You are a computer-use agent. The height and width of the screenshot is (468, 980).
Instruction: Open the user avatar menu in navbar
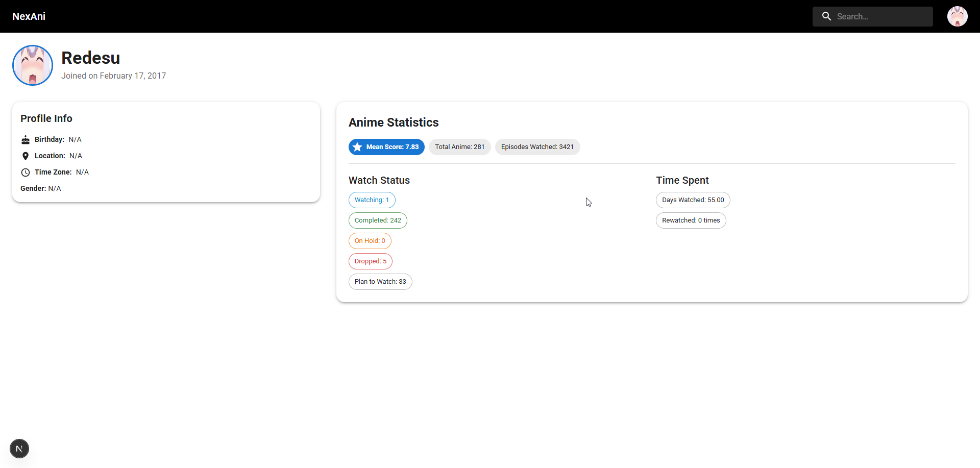pos(958,16)
